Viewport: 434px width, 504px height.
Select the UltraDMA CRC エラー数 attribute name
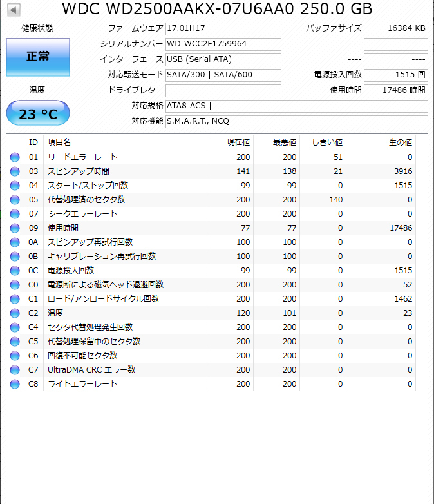[x=91, y=370]
